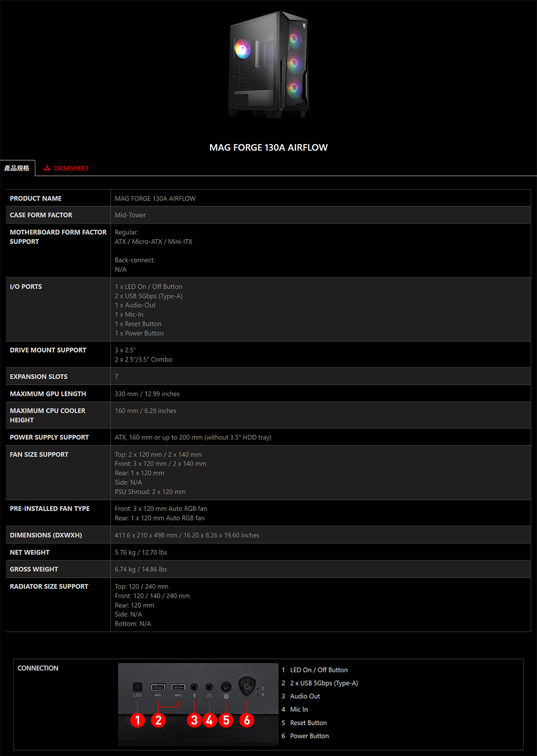Select the '3 x 2.5"' drive line
Image resolution: width=537 pixels, height=756 pixels.
pyautogui.click(x=125, y=350)
